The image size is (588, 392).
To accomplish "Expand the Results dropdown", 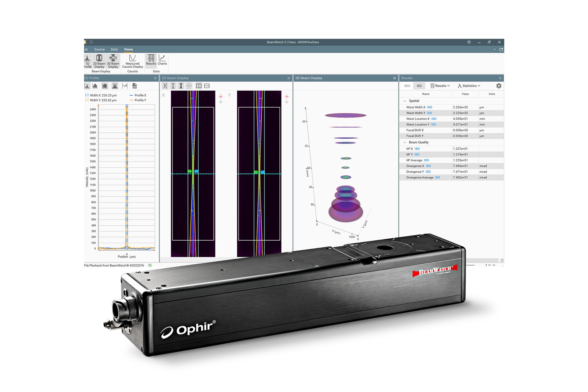I will [441, 86].
